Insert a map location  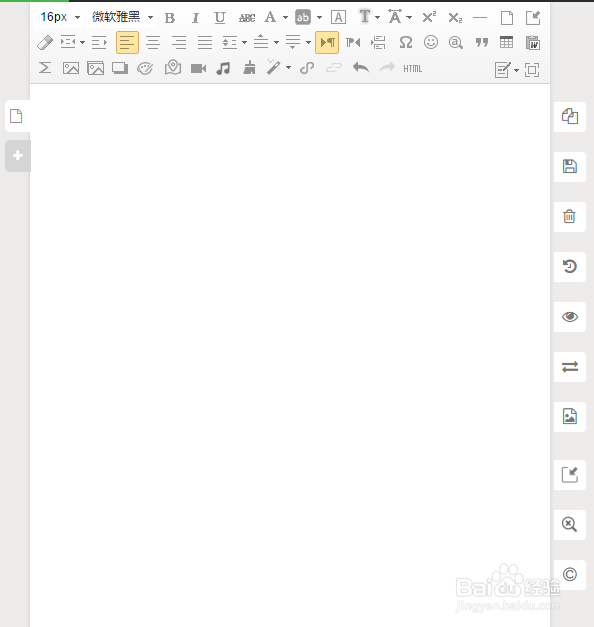(x=173, y=68)
